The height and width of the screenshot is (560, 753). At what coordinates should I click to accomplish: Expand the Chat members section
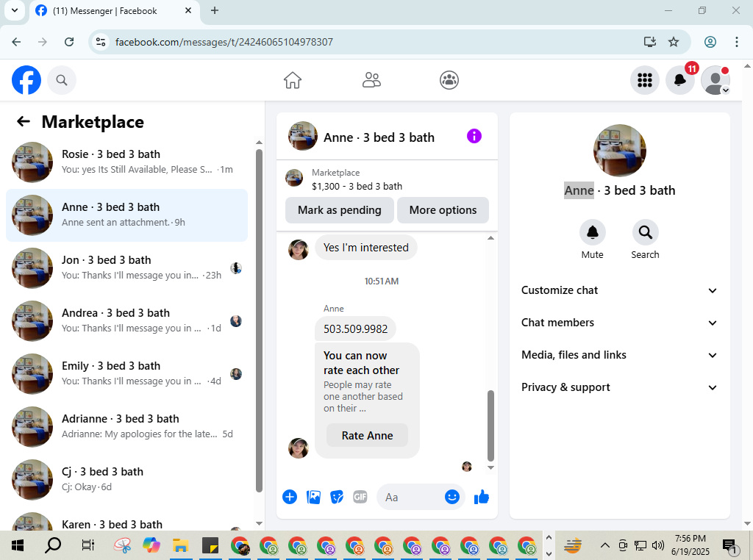[x=619, y=323]
